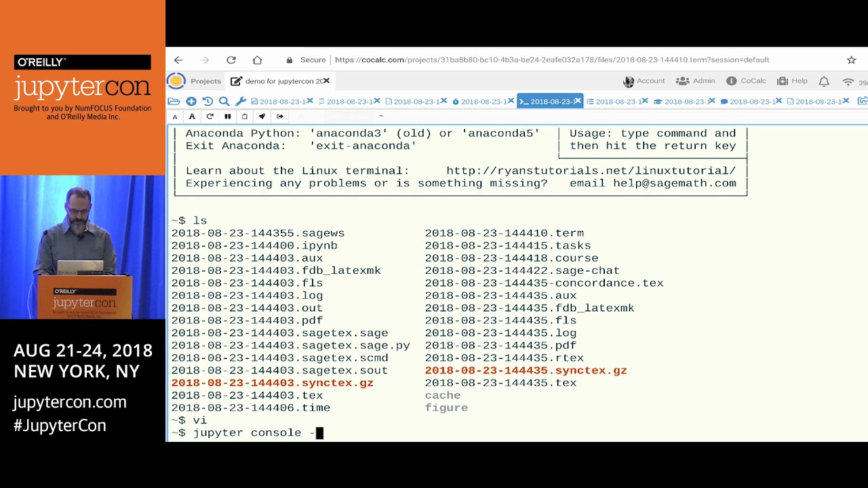Switch to the last file tab after the chat tab
The image size is (868, 488).
814,102
